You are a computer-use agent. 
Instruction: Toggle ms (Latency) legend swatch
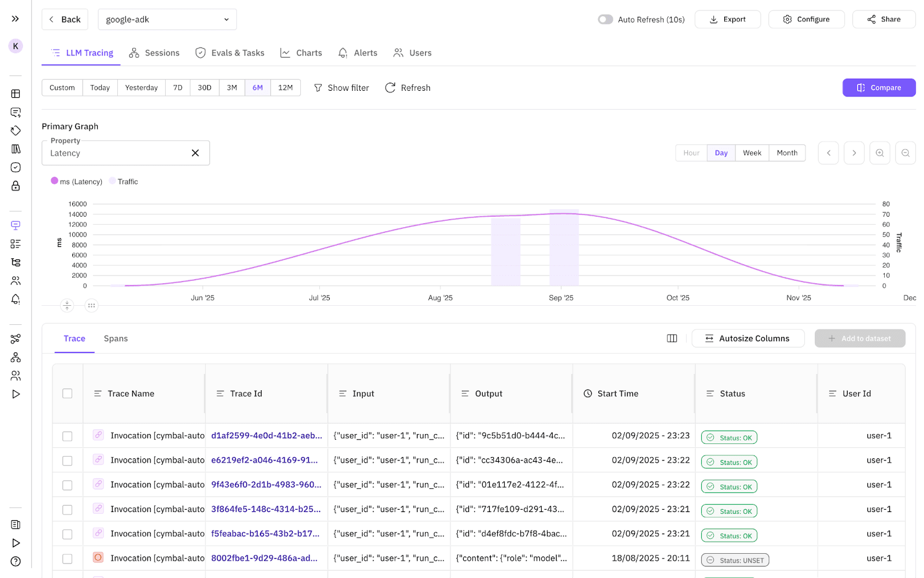[x=54, y=181]
